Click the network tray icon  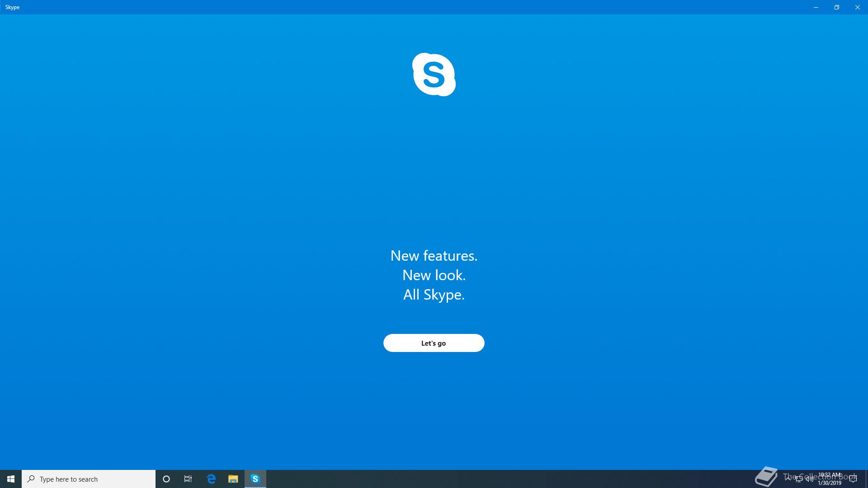799,479
